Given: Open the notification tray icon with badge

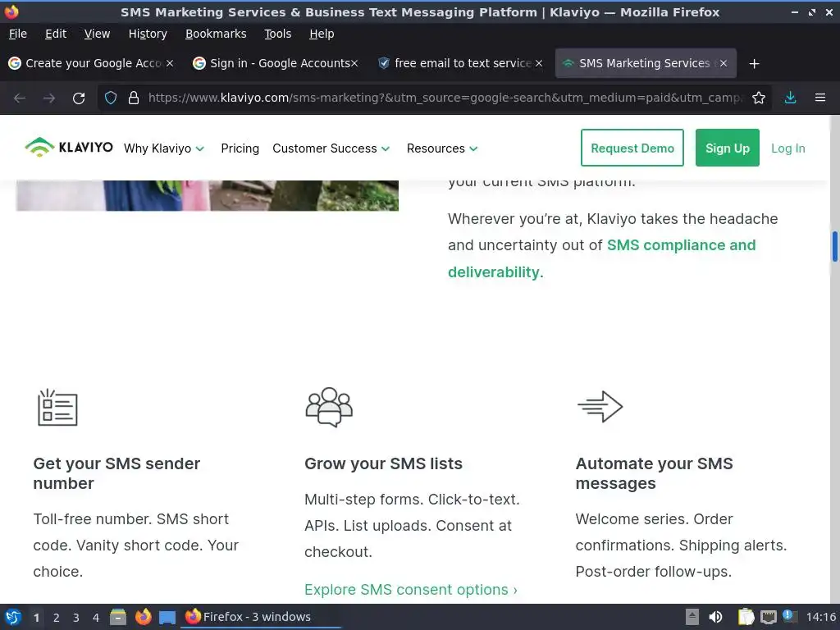Looking at the screenshot, I should [789, 616].
